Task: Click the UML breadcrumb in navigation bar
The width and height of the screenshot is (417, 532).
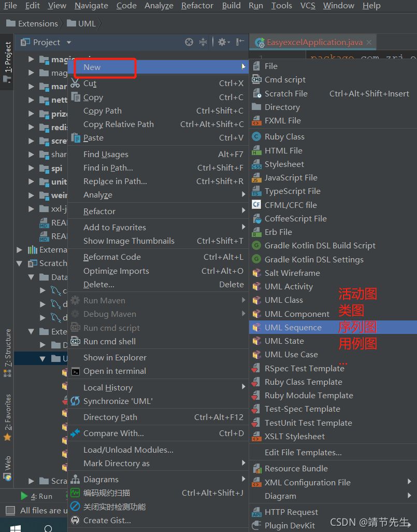Action: pyautogui.click(x=81, y=23)
